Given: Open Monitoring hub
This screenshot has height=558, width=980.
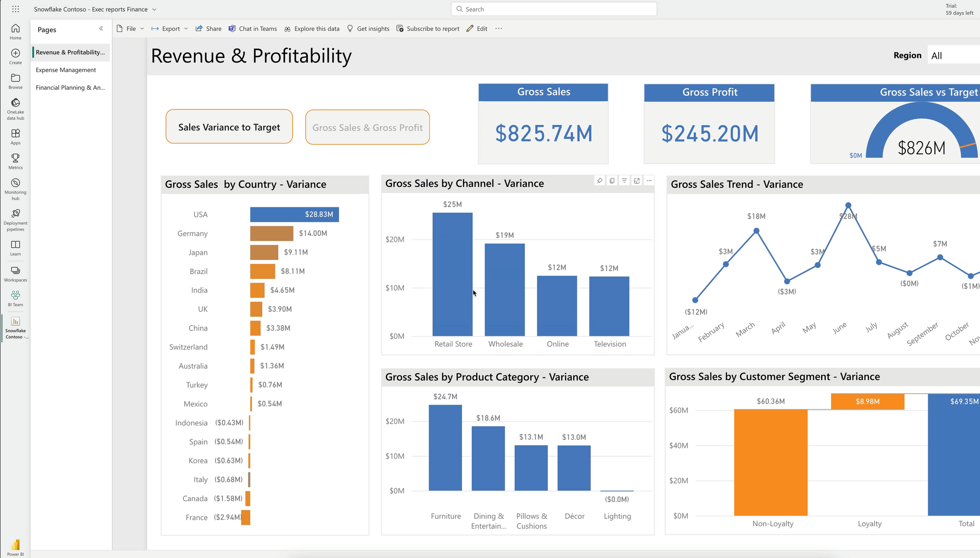Looking at the screenshot, I should coord(16,188).
